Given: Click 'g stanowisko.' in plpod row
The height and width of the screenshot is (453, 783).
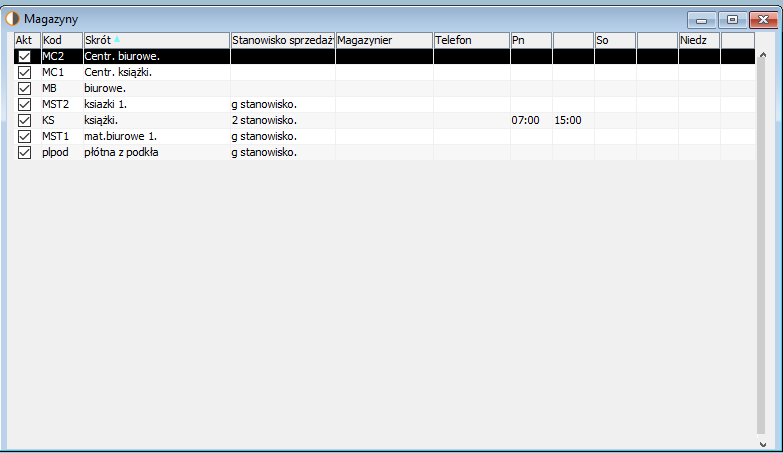Looking at the screenshot, I should coord(283,152).
